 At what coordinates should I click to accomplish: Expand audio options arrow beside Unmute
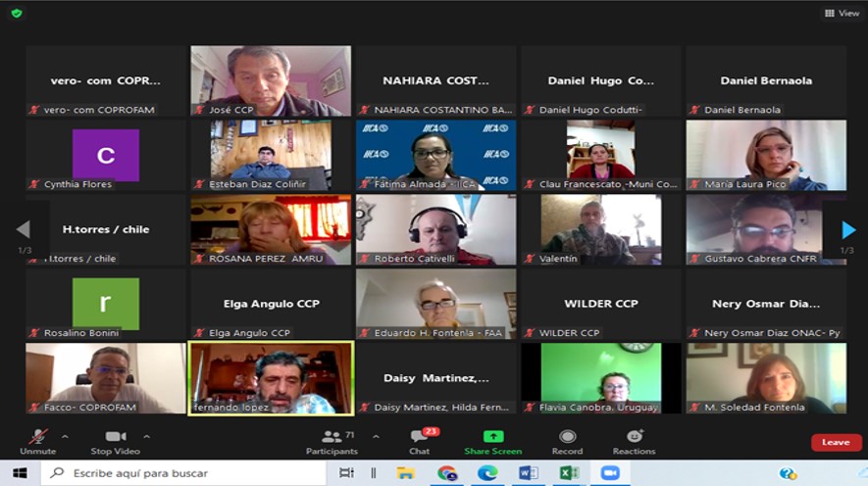pyautogui.click(x=65, y=436)
